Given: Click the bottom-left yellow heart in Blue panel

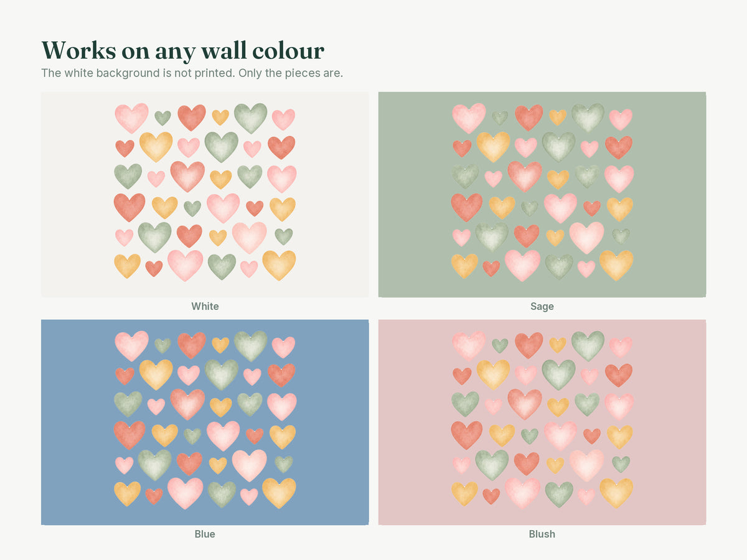Looking at the screenshot, I should (127, 493).
